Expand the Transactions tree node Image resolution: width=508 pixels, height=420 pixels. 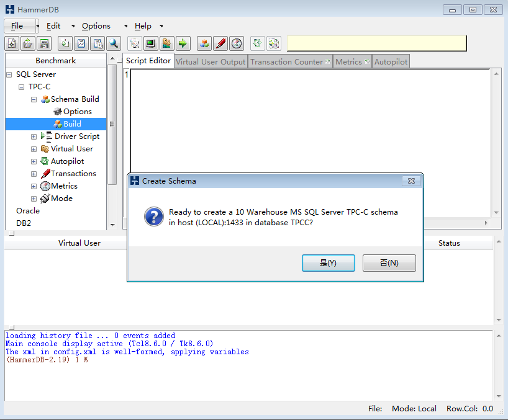point(34,174)
